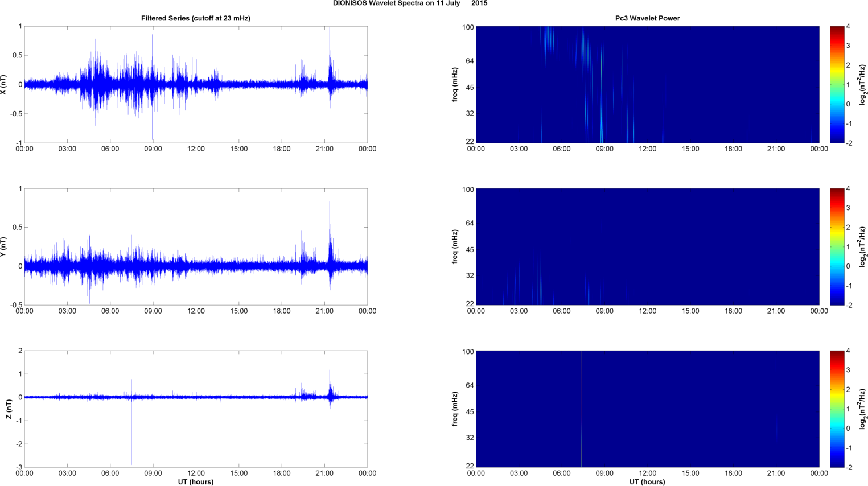Click inside the Z component filtered series plot
Image resolution: width=868 pixels, height=486 pixels.
(x=196, y=409)
